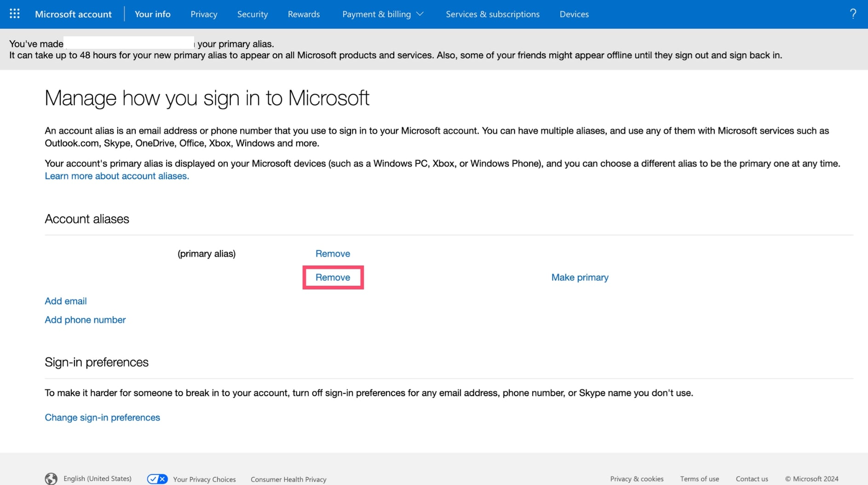This screenshot has width=868, height=485.
Task: Click Add email link
Action: pyautogui.click(x=66, y=301)
